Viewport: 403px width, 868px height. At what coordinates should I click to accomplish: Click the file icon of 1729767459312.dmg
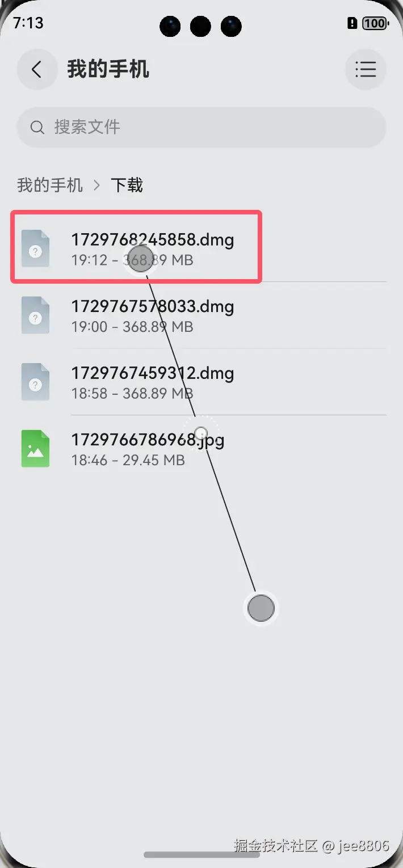coord(35,382)
